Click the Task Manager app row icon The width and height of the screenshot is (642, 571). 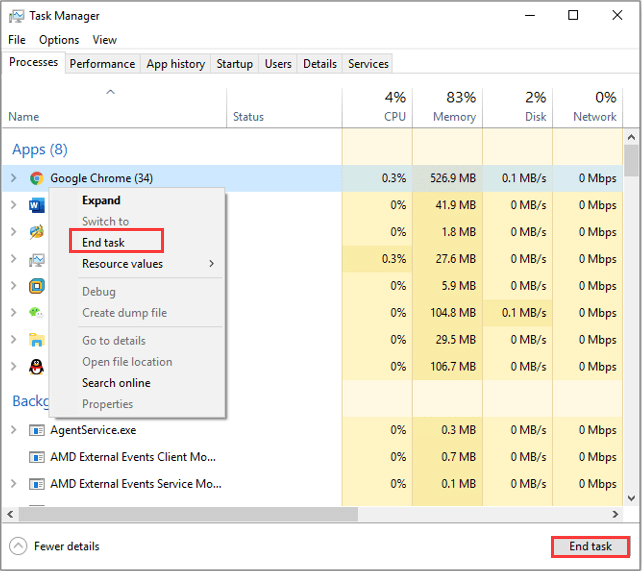tap(36, 259)
